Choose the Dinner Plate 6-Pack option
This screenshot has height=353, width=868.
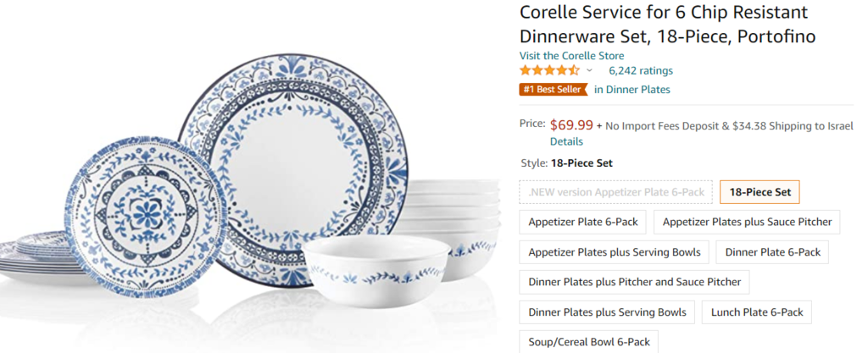(772, 252)
